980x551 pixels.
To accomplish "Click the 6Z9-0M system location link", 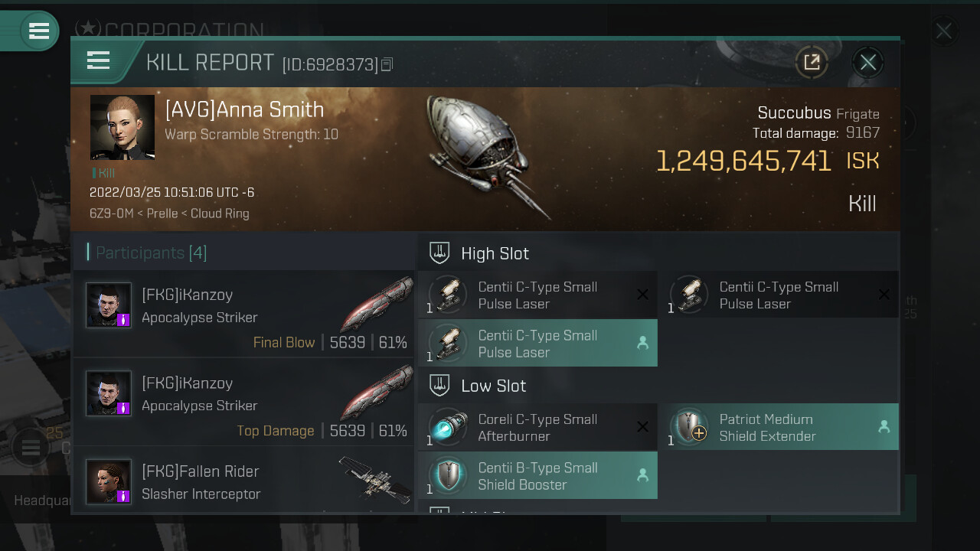I will 110,214.
